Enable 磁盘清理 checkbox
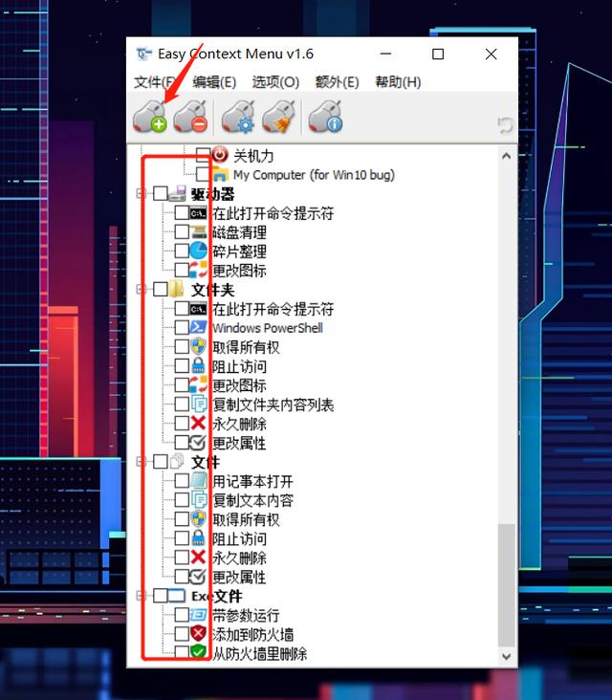 pyautogui.click(x=182, y=231)
